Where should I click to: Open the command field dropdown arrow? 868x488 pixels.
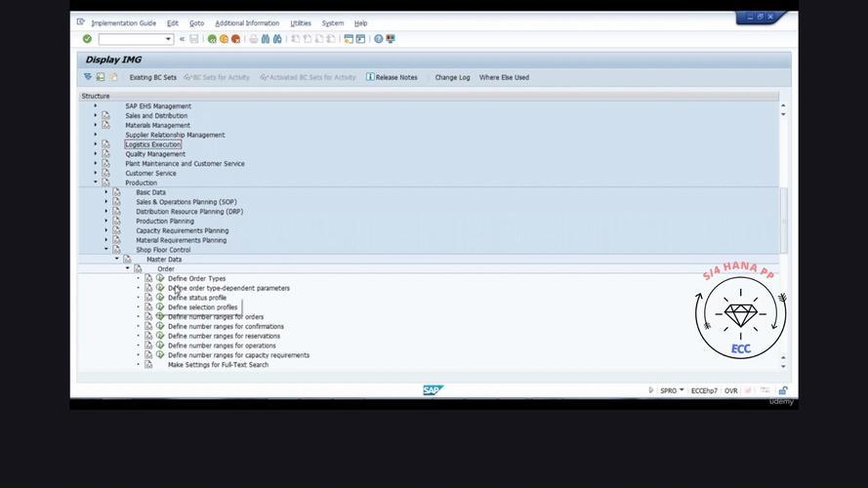click(x=168, y=39)
